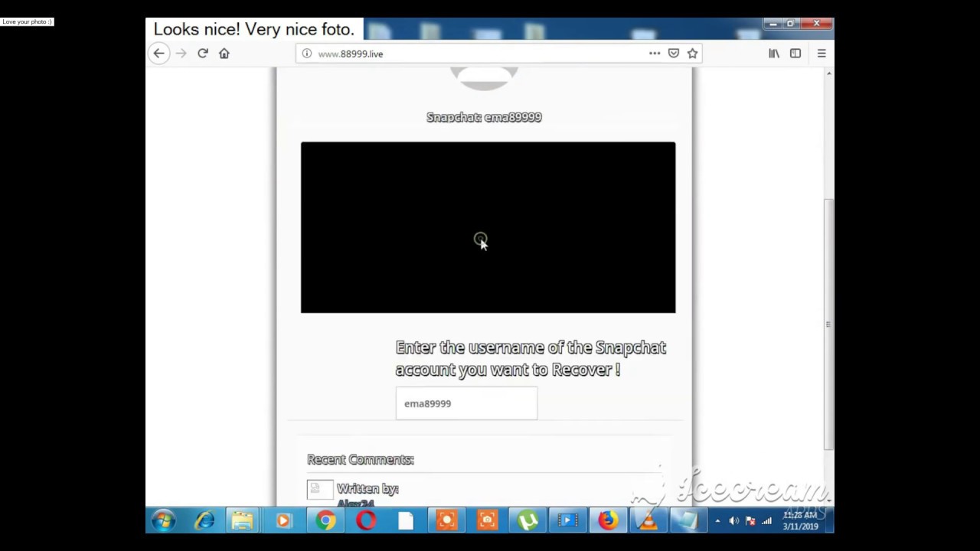Open the Windows Start menu
The height and width of the screenshot is (551, 980).
point(162,521)
